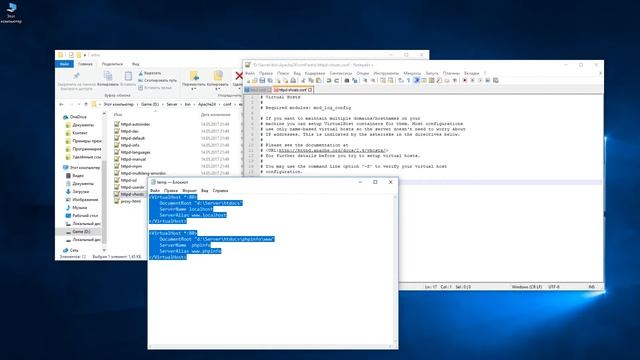Click Back arrow in Explorer navigation
Viewport: 640px width, 360px height.
coord(62,104)
